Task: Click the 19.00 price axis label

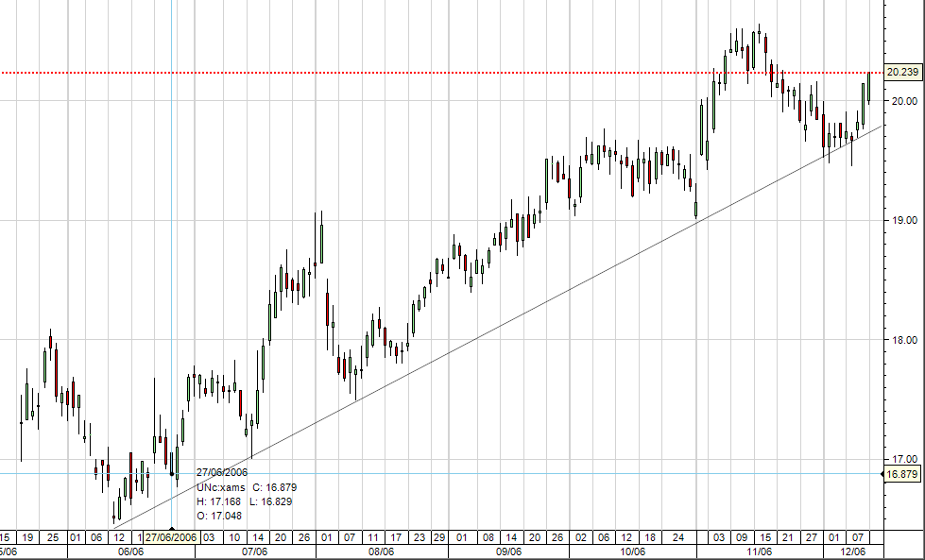Action: click(x=904, y=220)
